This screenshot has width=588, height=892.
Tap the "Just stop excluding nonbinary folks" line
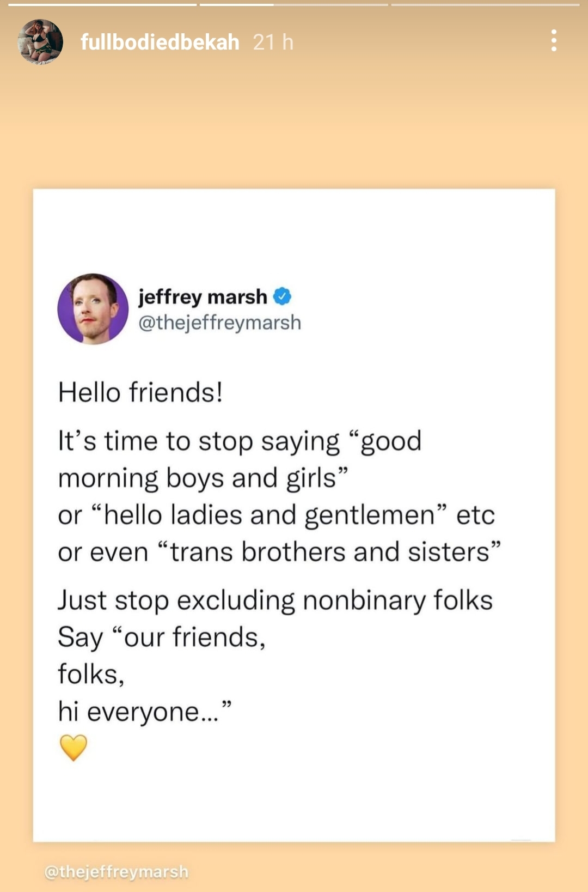[275, 600]
